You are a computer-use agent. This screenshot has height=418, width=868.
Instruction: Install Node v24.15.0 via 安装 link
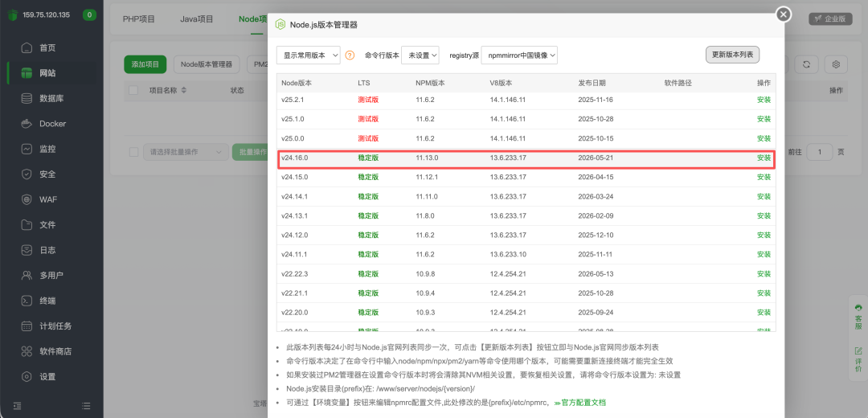[764, 177]
